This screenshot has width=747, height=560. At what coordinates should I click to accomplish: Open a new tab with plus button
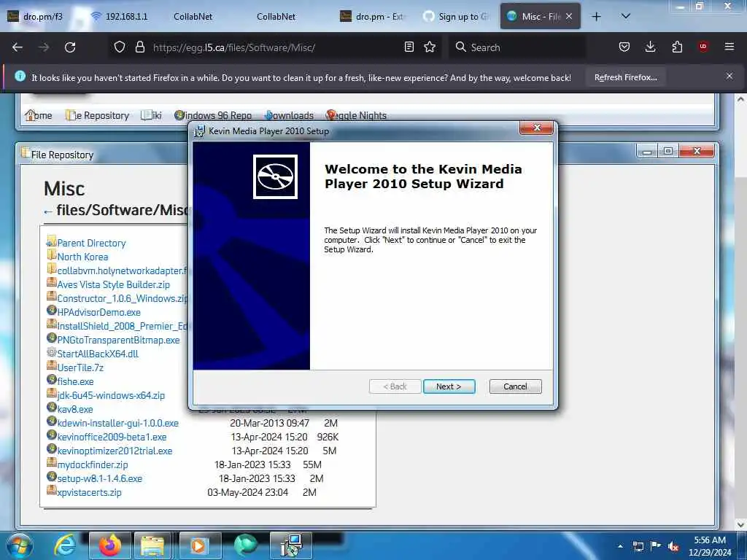click(x=596, y=16)
